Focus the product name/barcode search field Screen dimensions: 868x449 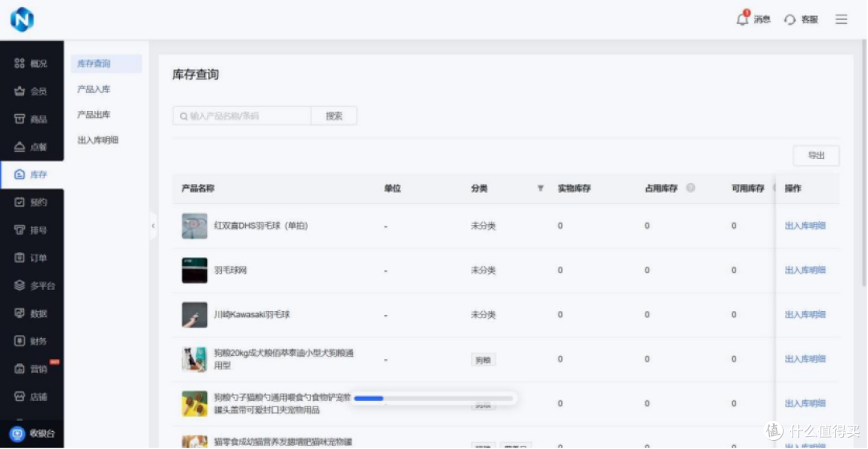point(242,116)
